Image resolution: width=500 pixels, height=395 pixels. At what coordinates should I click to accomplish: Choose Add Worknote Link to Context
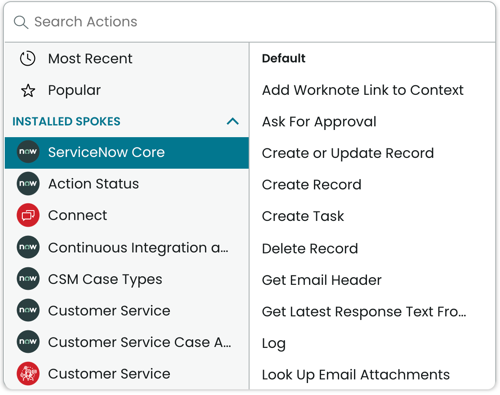363,90
